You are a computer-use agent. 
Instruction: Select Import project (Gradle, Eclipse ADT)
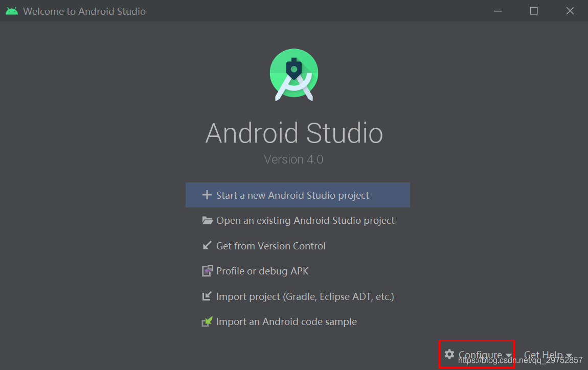pyautogui.click(x=305, y=296)
